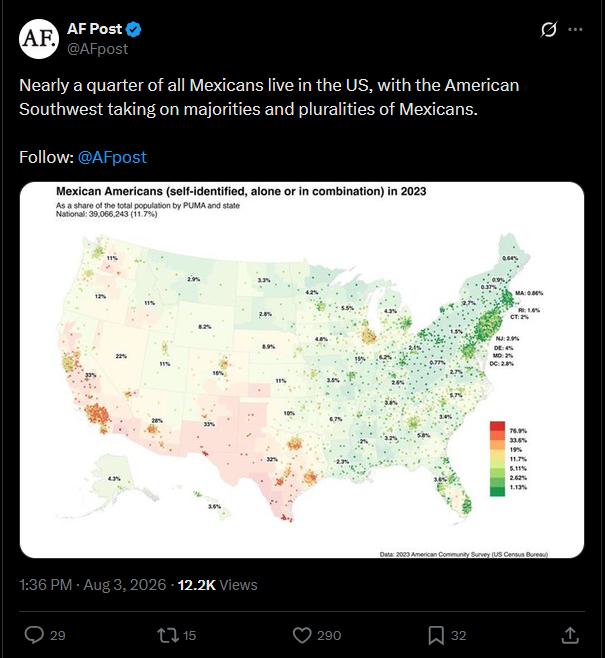Share the post via upload arrow icon

[x=570, y=635]
